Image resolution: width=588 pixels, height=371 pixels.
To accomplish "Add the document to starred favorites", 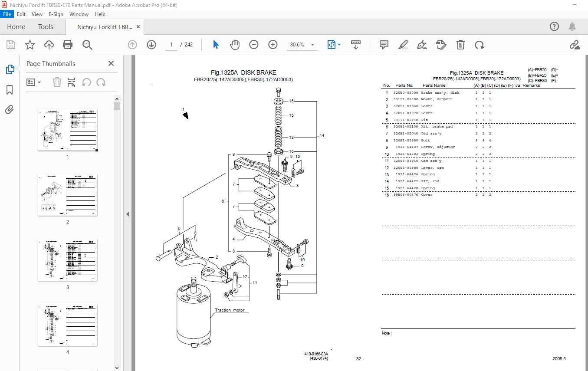I will click(30, 45).
